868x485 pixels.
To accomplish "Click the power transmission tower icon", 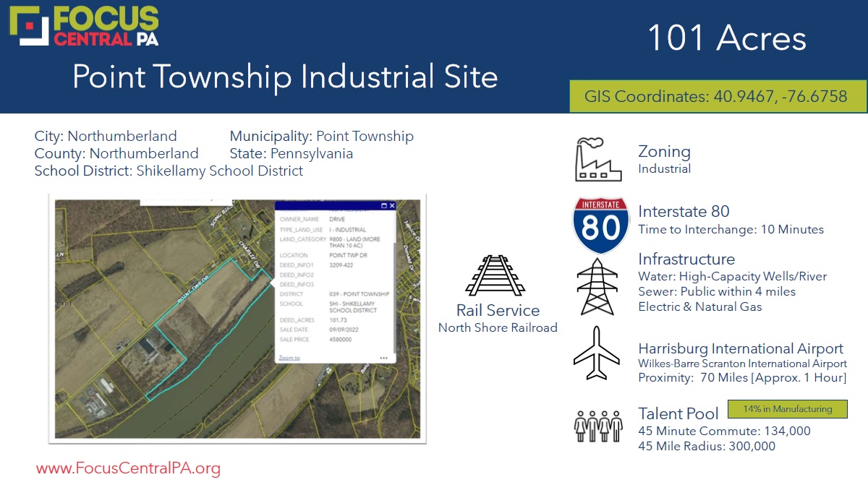I will pos(597,286).
